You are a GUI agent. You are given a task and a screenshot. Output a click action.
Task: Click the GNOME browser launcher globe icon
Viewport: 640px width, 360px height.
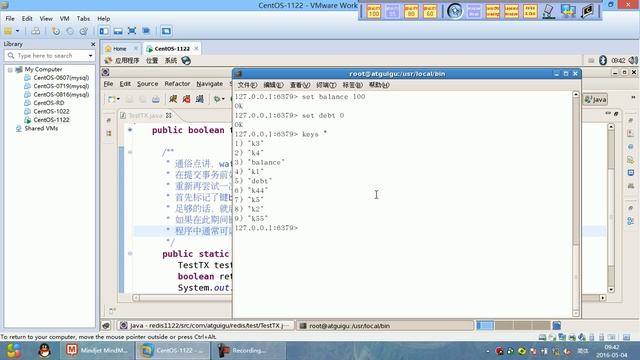[186, 60]
